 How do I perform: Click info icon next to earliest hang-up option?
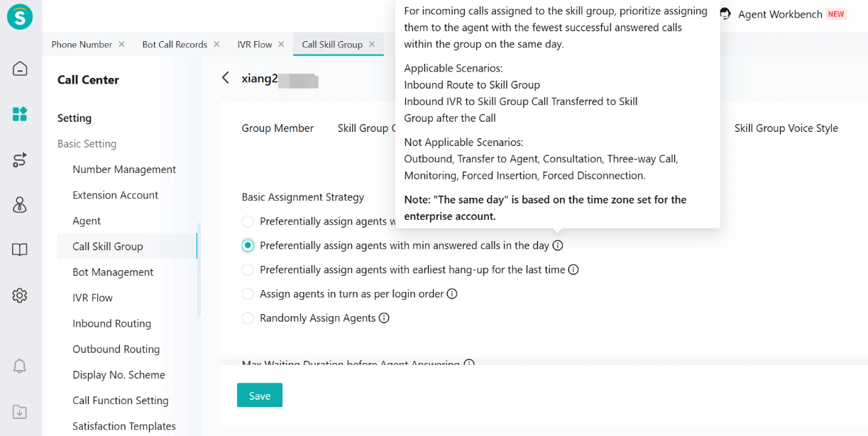tap(573, 269)
